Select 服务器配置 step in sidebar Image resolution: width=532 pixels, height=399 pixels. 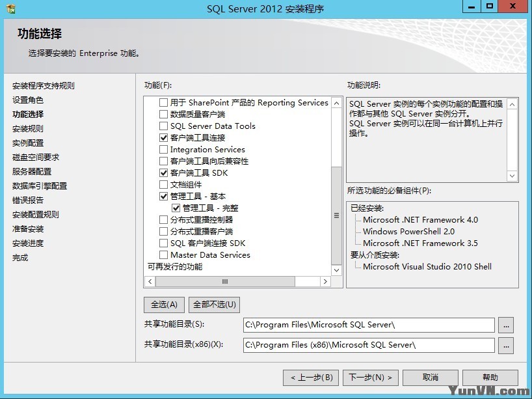(32, 171)
